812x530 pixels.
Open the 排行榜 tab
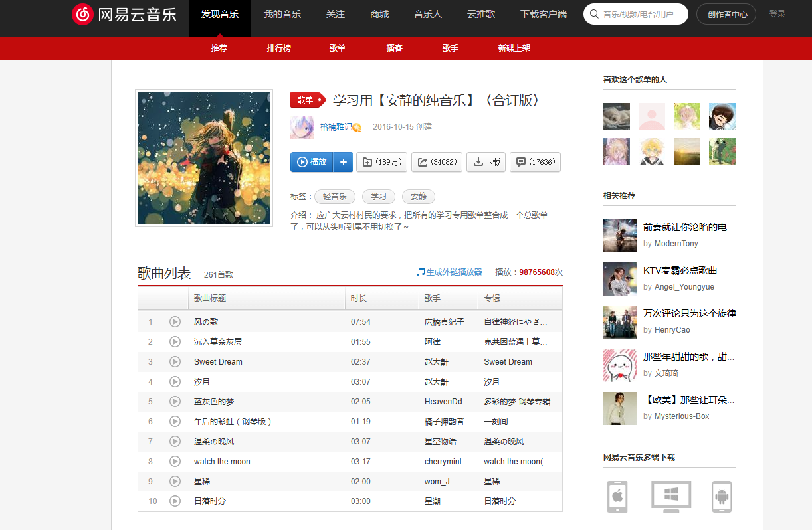pos(279,48)
